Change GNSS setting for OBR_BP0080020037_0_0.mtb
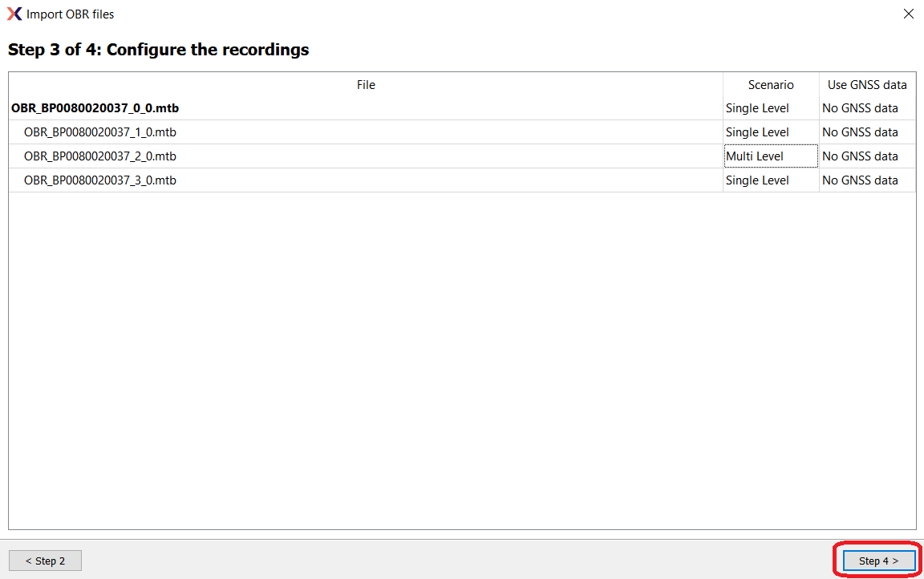Viewport: 924px width, 579px height. [866, 107]
